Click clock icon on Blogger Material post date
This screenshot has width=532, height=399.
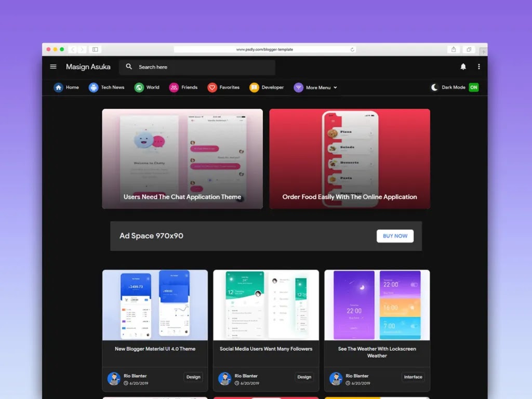[x=126, y=383]
